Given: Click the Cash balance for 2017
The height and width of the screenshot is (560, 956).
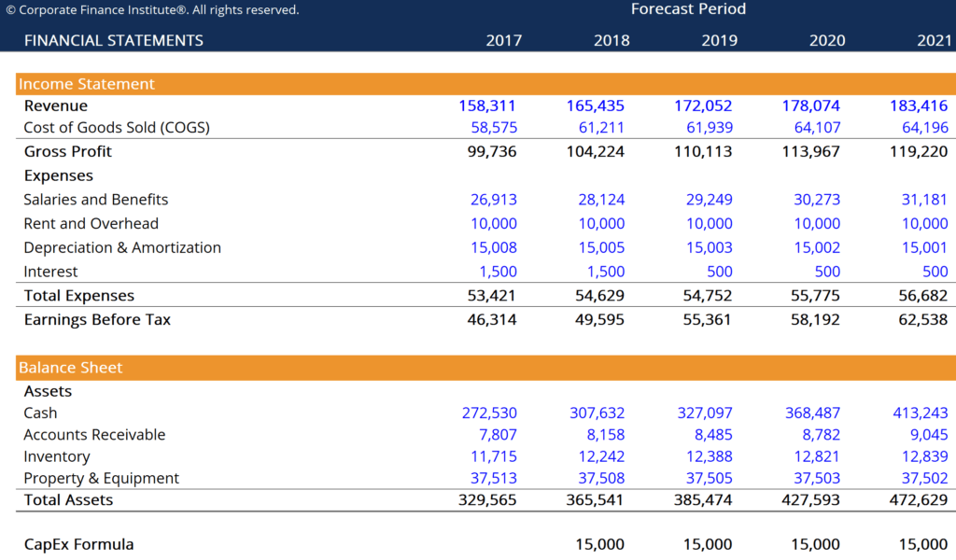Looking at the screenshot, I should 490,413.
